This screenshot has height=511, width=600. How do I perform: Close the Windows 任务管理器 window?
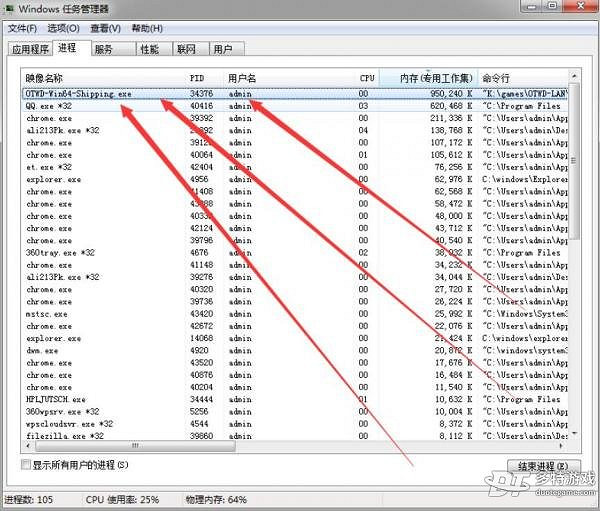point(580,6)
